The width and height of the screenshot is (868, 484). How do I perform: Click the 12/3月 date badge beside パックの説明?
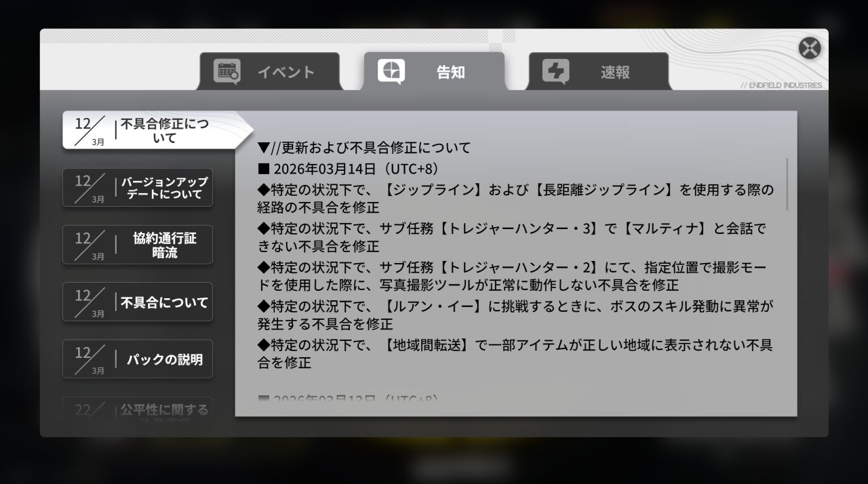(x=89, y=359)
